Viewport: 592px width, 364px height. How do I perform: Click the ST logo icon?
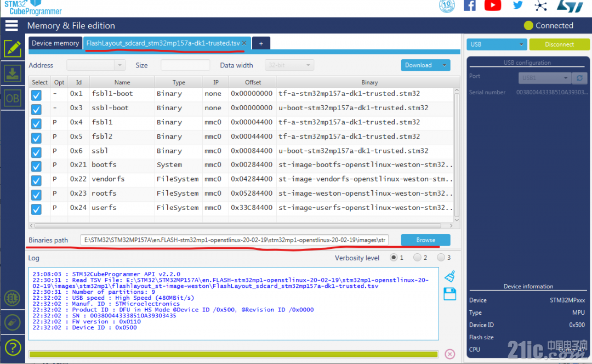coord(571,6)
